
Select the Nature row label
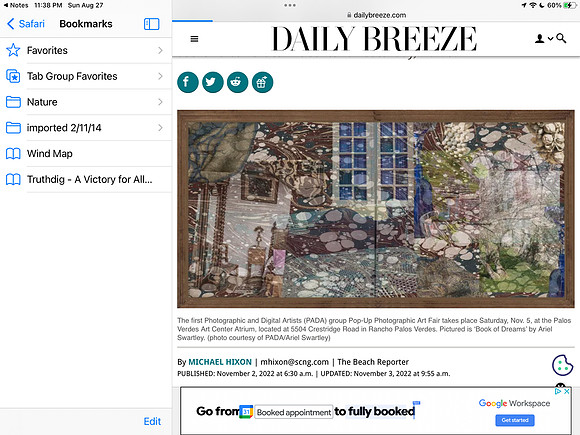(42, 102)
